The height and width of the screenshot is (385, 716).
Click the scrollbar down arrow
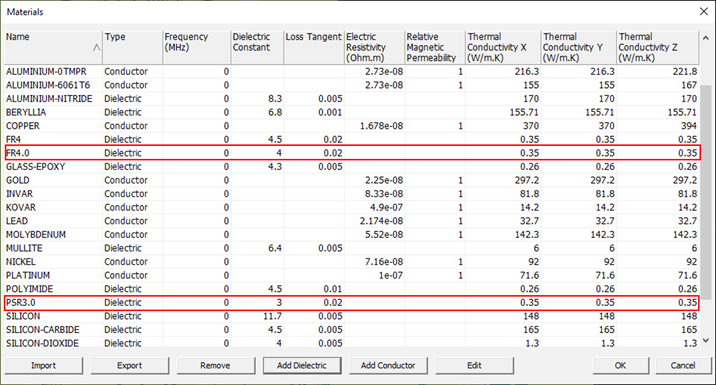pyautogui.click(x=705, y=340)
